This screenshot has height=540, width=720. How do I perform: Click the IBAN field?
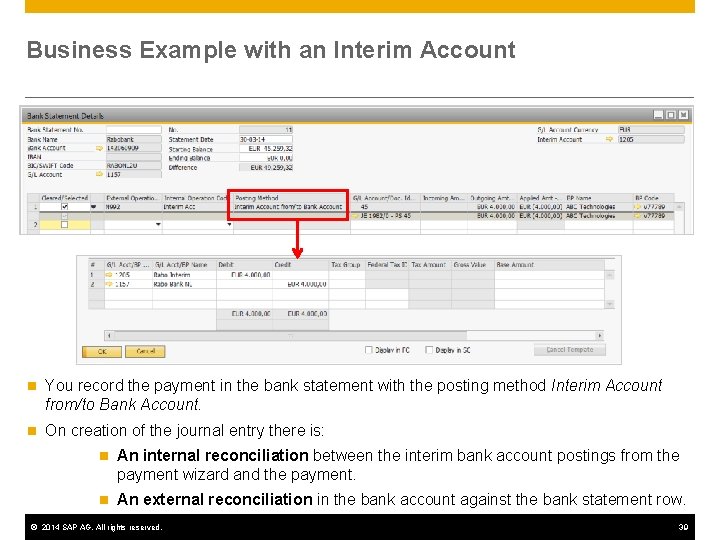tap(134, 157)
